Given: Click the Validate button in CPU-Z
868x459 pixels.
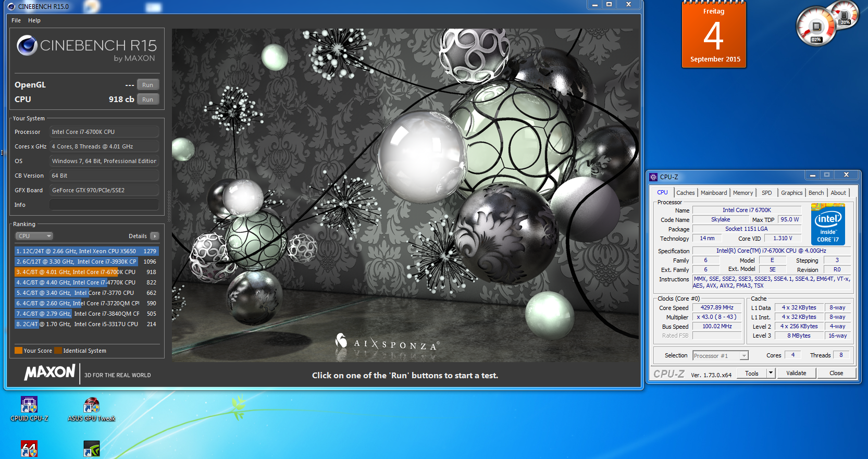Looking at the screenshot, I should point(796,373).
